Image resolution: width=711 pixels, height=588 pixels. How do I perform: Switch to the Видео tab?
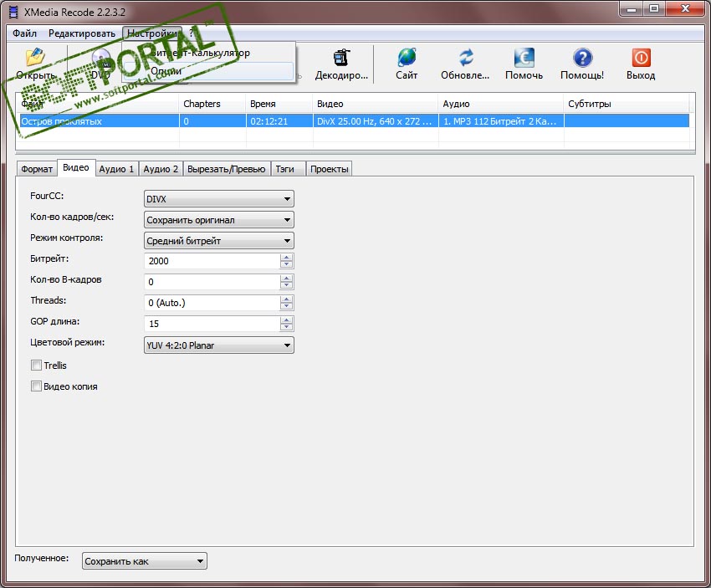pyautogui.click(x=76, y=168)
